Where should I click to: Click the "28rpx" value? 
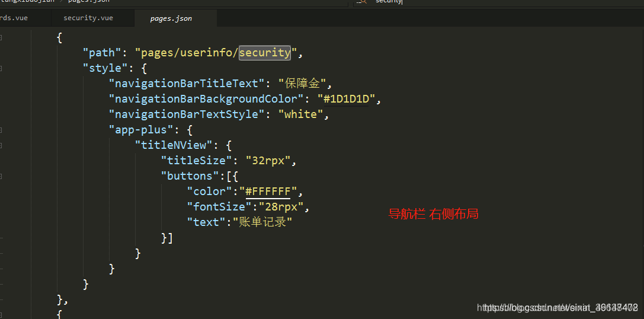[x=281, y=207]
